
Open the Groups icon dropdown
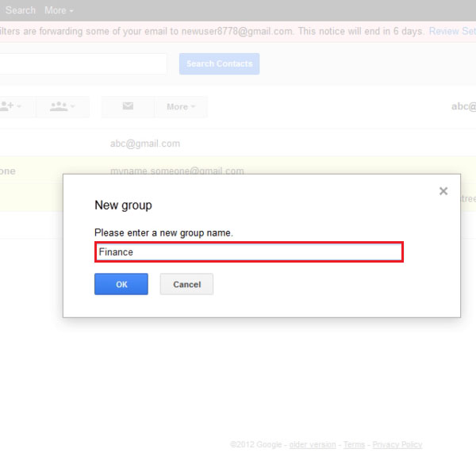[x=63, y=106]
